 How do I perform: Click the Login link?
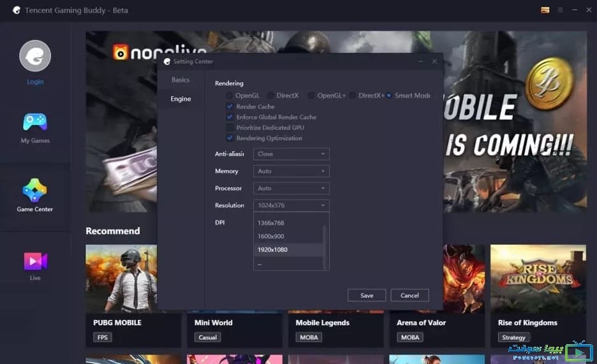[x=35, y=82]
